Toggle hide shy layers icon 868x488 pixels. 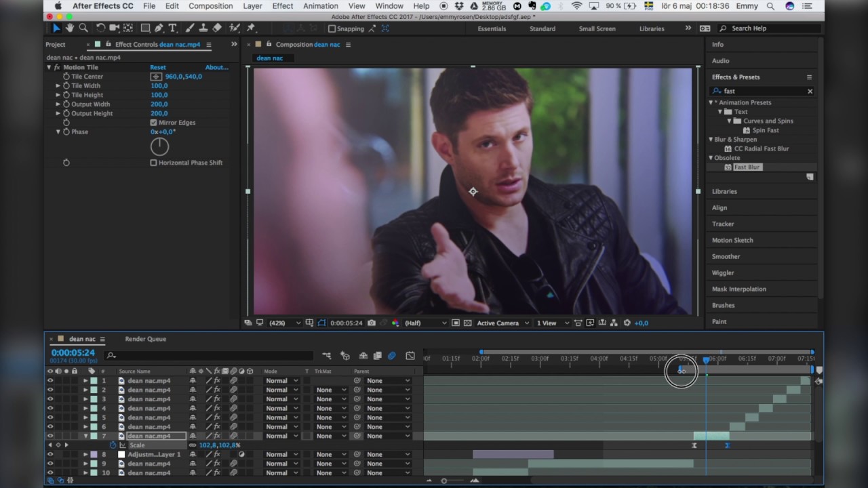(363, 355)
